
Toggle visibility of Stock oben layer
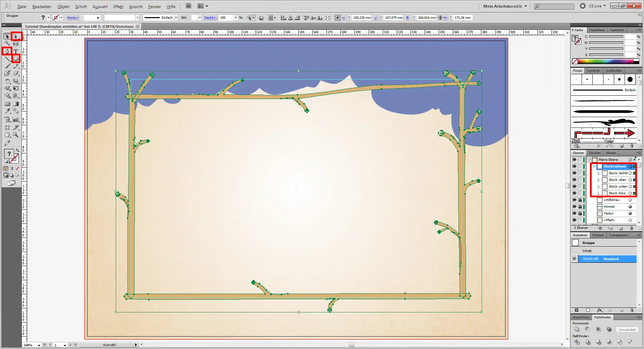pyautogui.click(x=574, y=180)
